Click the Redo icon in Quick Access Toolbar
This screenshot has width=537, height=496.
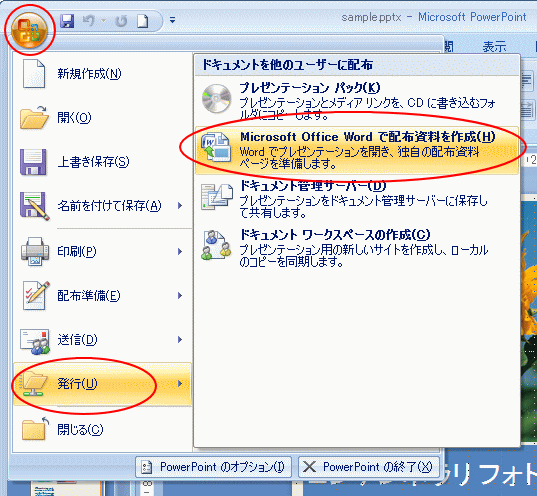click(x=121, y=21)
